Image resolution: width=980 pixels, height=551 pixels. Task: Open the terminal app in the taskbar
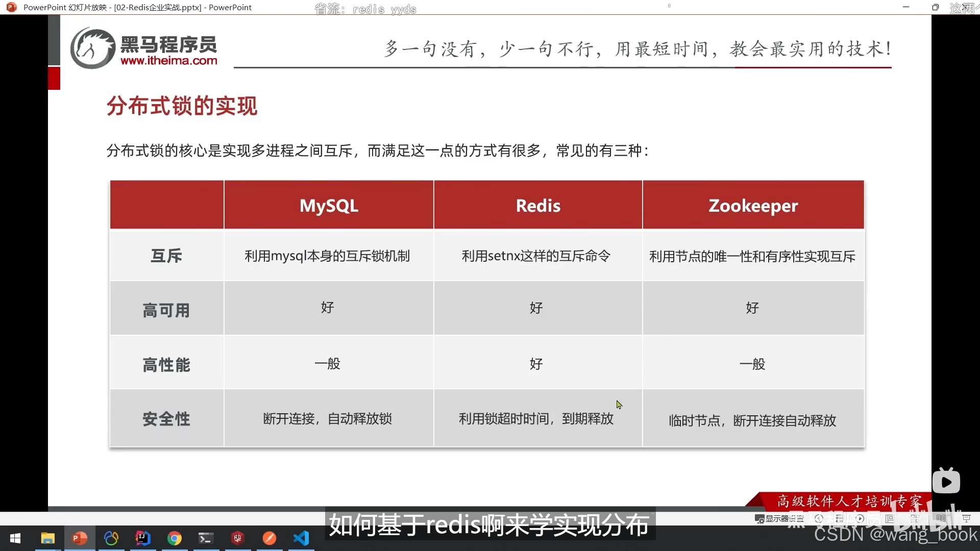coord(206,538)
